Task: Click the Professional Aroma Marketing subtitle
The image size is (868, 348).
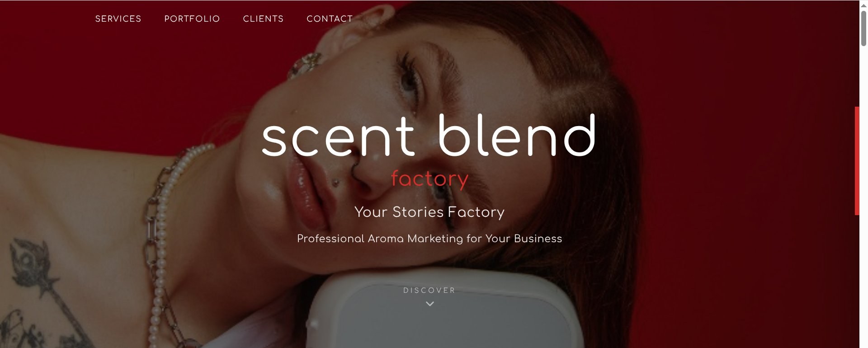Action: [x=429, y=239]
